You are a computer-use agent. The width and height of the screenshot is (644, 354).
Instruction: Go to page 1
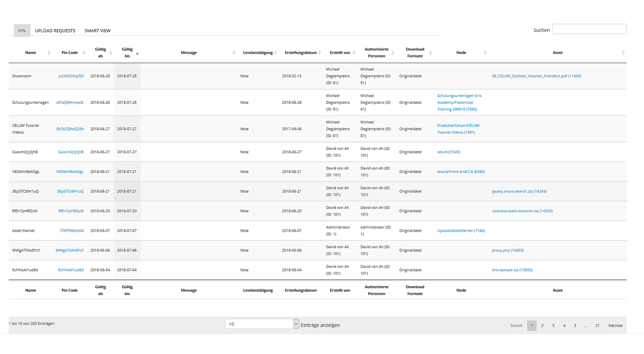[532, 326]
